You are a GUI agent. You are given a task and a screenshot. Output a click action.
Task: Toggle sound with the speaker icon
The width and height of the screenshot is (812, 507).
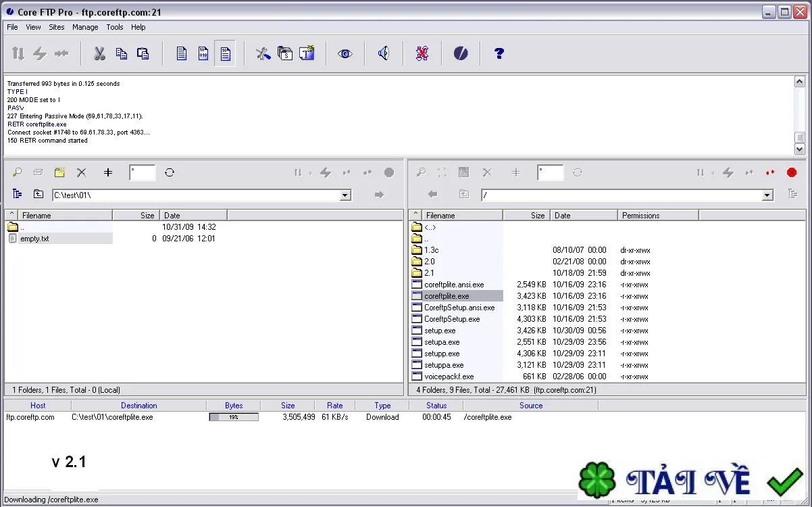point(384,54)
